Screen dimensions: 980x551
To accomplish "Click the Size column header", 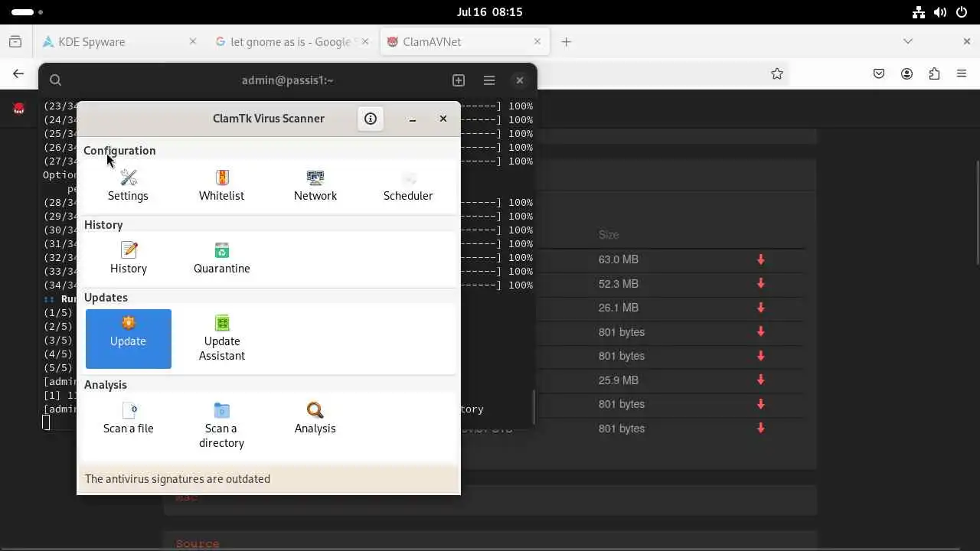I will point(609,235).
